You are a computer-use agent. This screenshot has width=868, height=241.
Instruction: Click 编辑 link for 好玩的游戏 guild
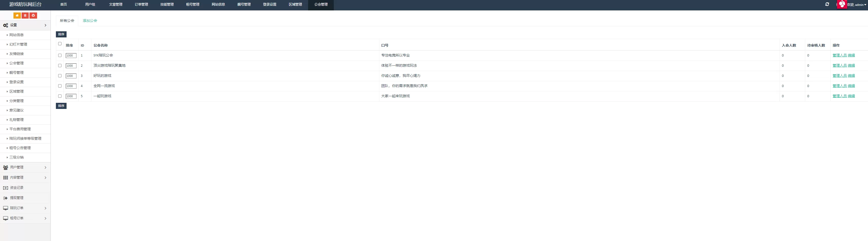tap(851, 76)
